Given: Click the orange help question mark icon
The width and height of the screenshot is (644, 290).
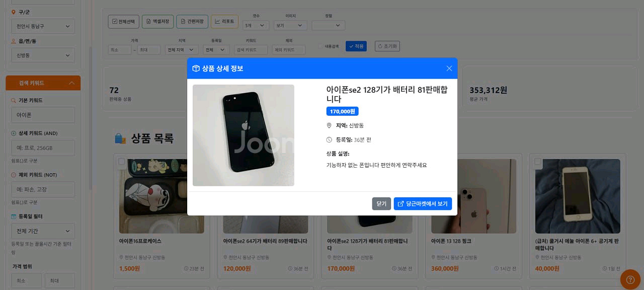Looking at the screenshot, I should coord(630,279).
